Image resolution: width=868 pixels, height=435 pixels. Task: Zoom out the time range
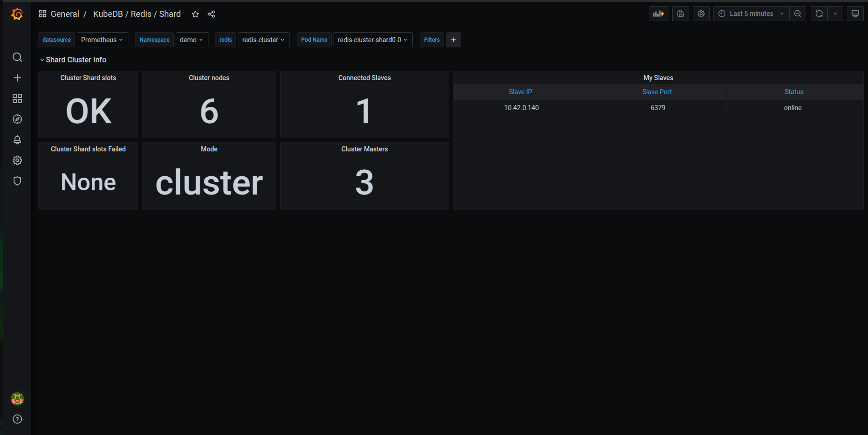click(798, 14)
